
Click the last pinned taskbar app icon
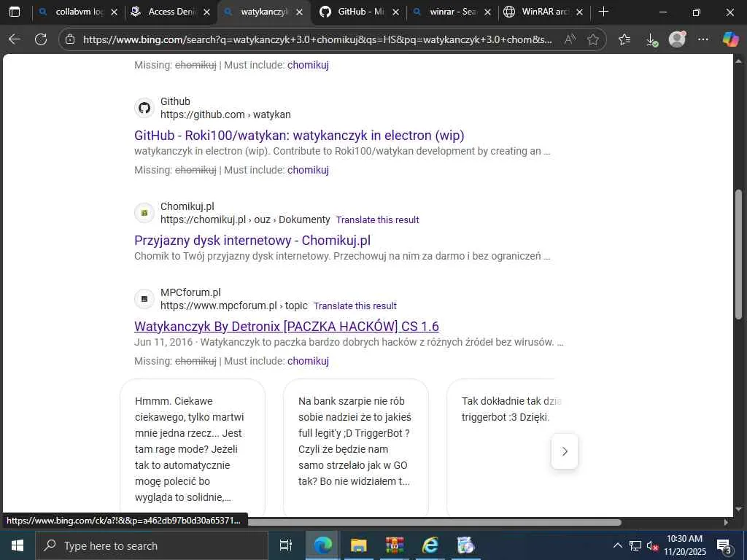click(465, 545)
